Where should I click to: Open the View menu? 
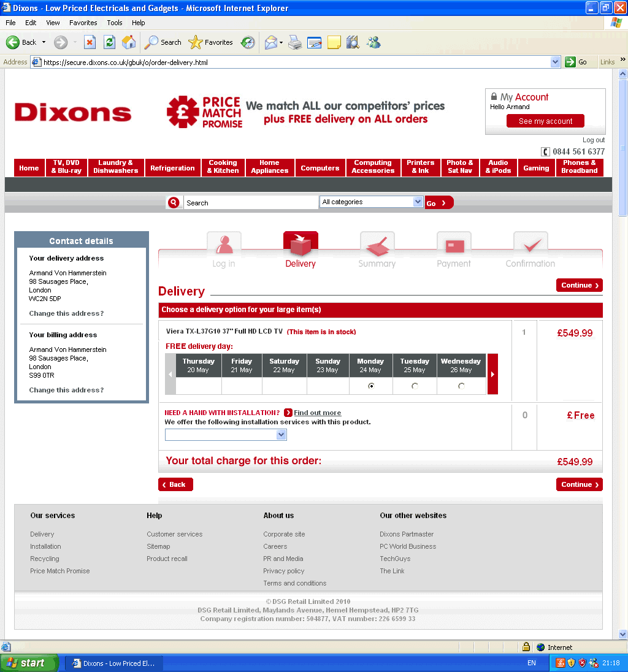coord(53,23)
